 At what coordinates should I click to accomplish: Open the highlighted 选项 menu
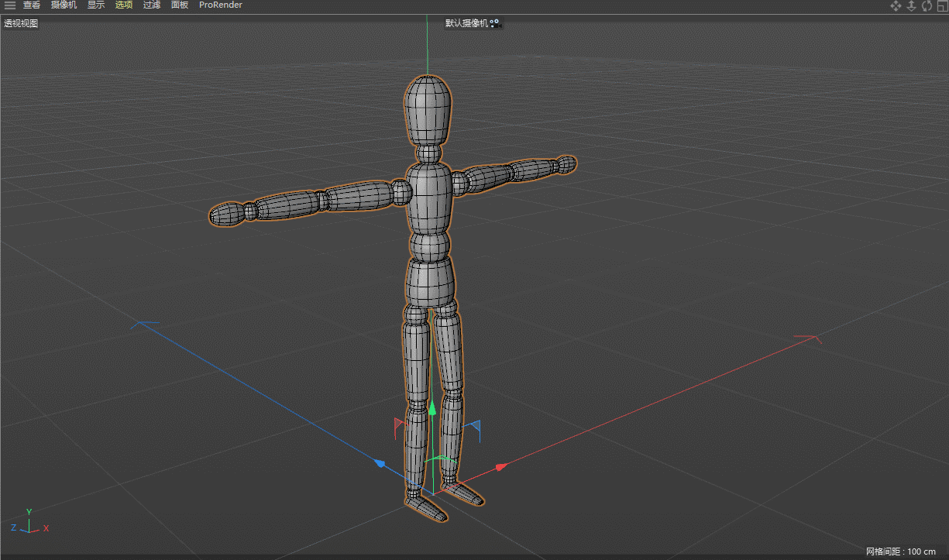[124, 5]
